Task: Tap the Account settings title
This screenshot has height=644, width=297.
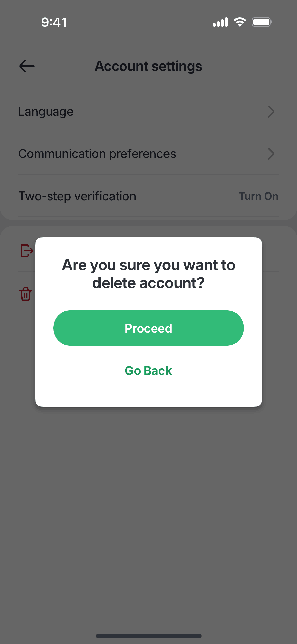Action: [148, 66]
